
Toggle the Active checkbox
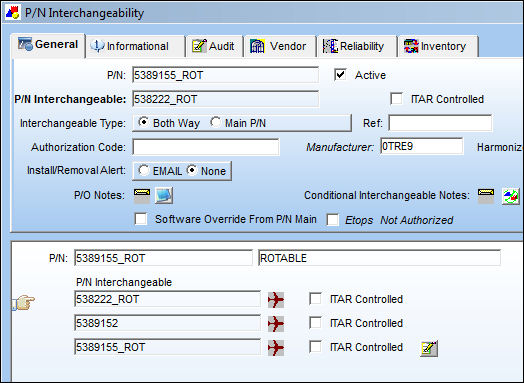tap(340, 75)
